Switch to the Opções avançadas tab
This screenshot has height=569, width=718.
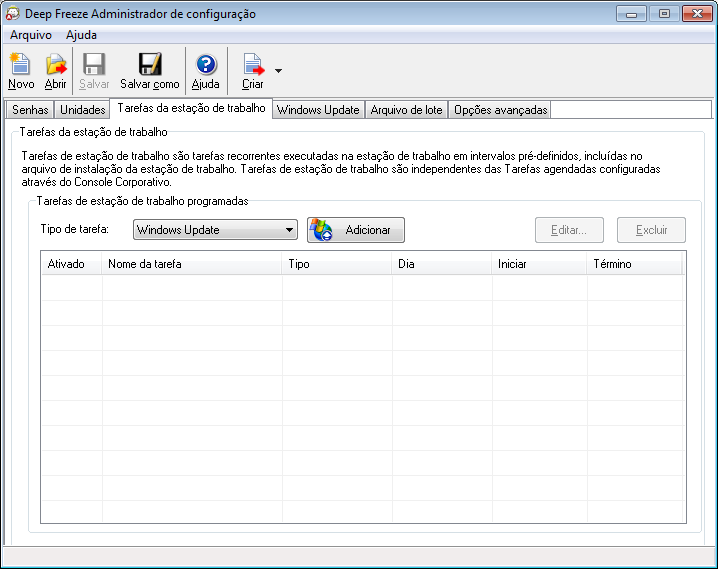[500, 110]
